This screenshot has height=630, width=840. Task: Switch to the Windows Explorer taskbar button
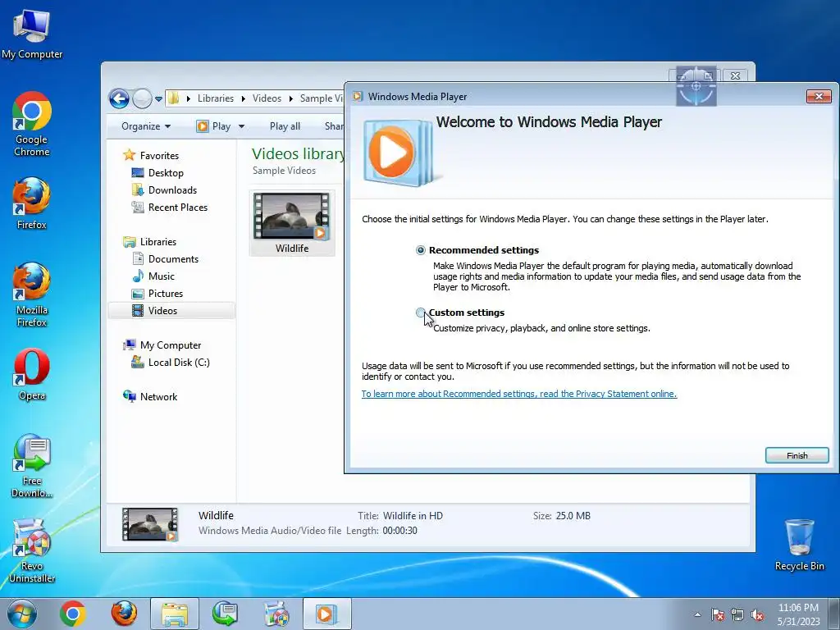point(175,614)
